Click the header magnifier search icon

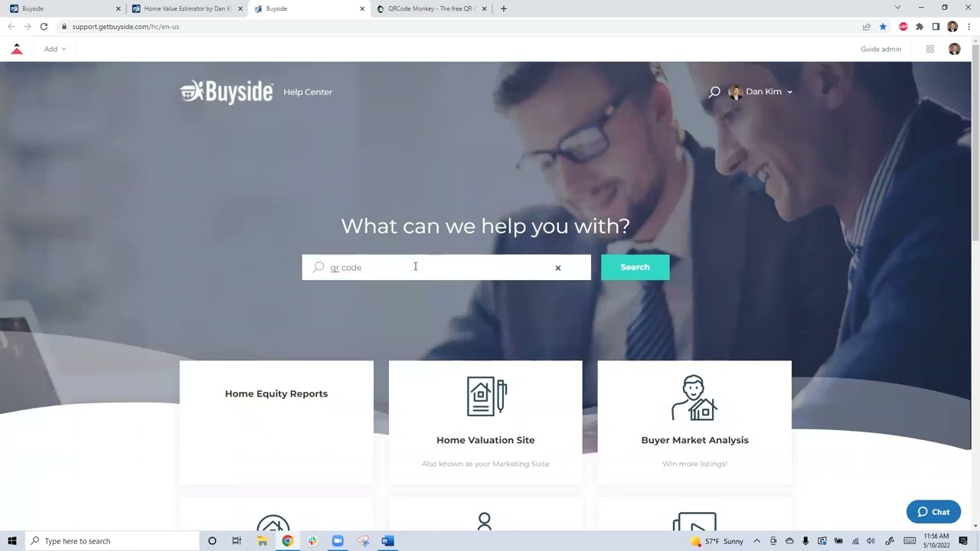(714, 92)
